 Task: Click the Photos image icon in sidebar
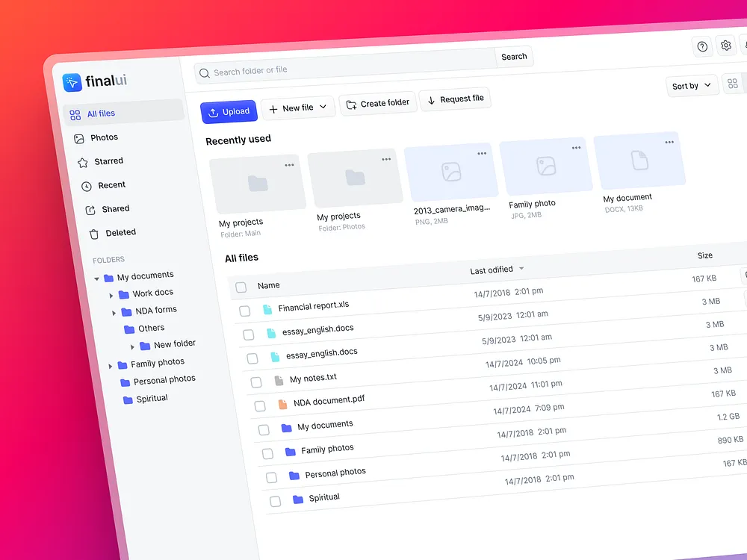tap(79, 139)
